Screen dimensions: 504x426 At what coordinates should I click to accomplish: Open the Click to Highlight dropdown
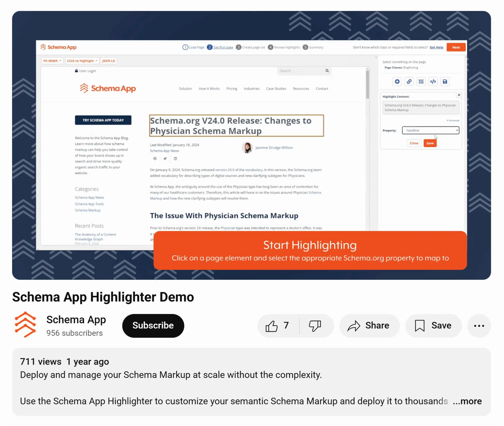point(82,61)
